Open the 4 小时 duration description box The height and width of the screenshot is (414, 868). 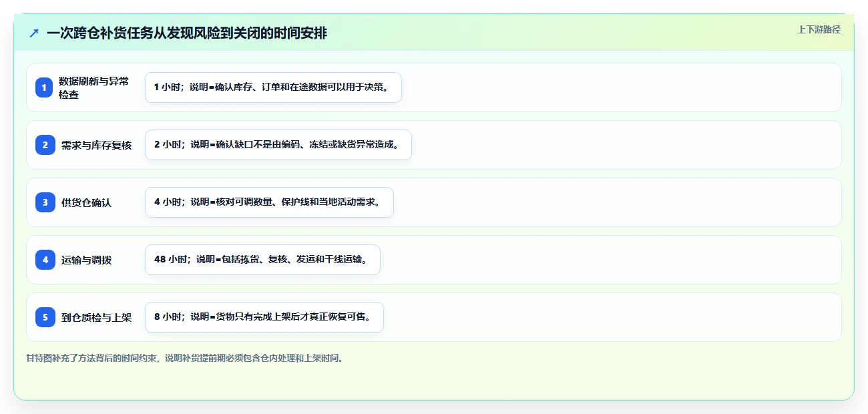point(269,202)
